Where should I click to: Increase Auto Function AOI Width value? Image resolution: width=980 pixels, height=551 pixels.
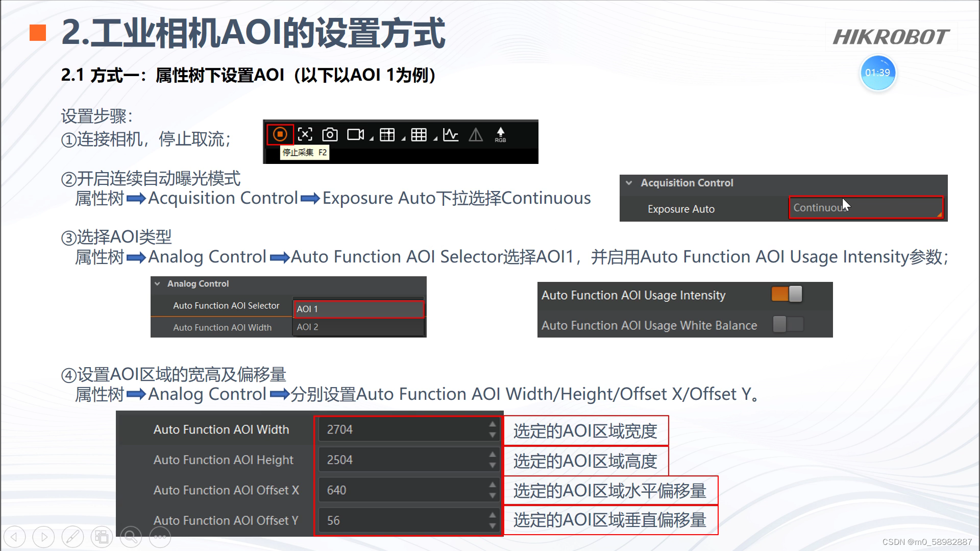(492, 425)
